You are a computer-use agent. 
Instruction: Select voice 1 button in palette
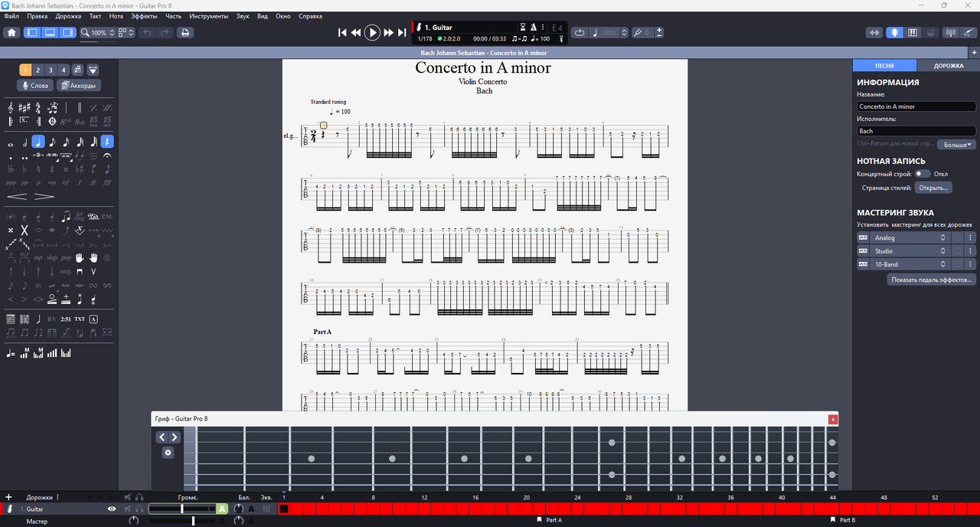pos(24,70)
